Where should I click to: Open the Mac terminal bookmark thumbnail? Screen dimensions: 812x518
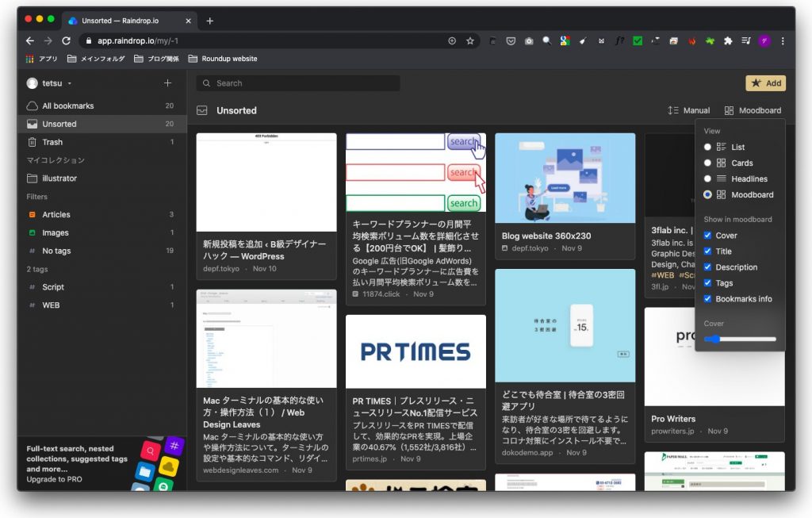266,339
